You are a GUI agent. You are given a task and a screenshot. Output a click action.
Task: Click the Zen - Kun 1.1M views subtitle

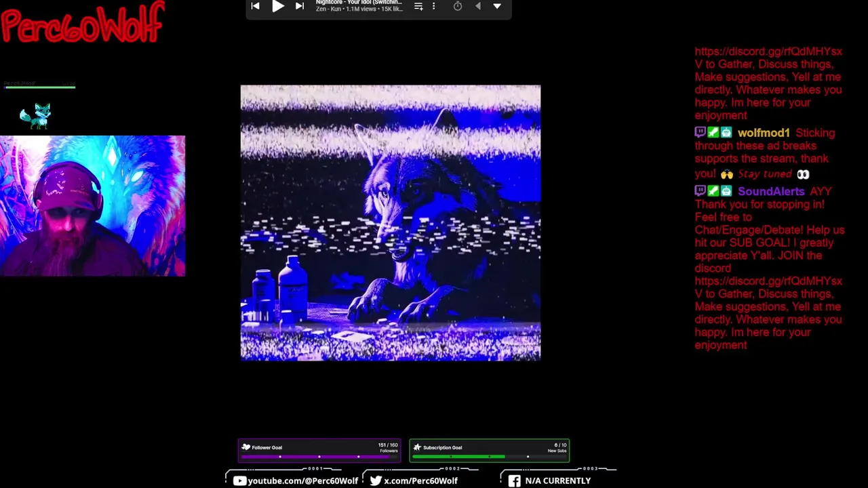coord(359,9)
